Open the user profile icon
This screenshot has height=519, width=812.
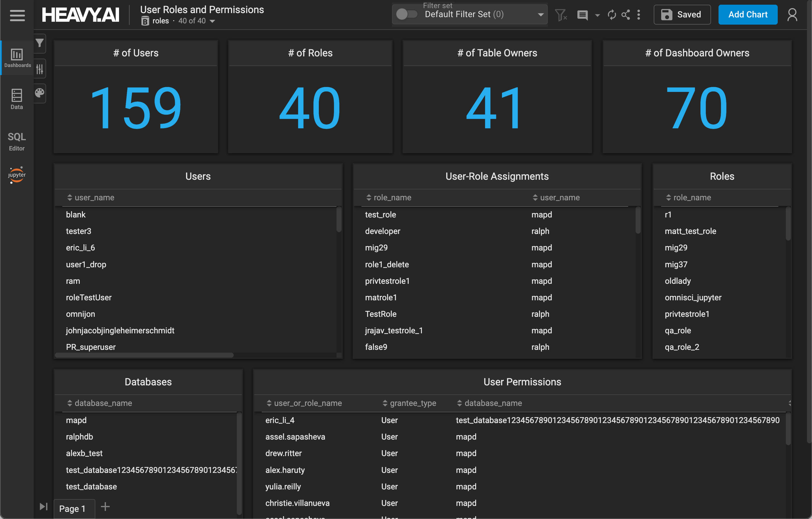[792, 15]
